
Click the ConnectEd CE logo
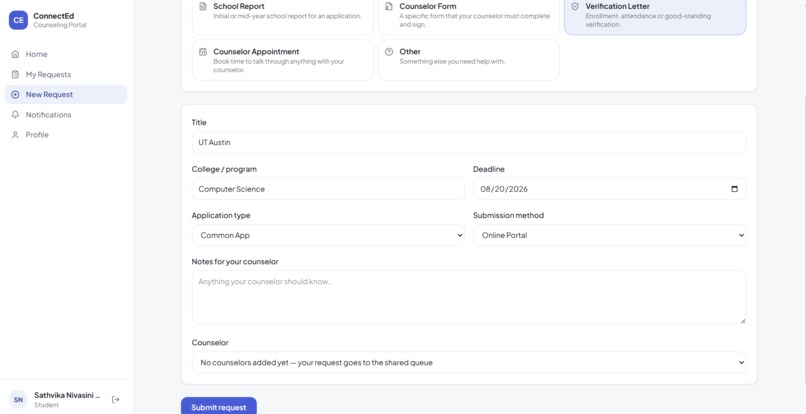coord(18,20)
